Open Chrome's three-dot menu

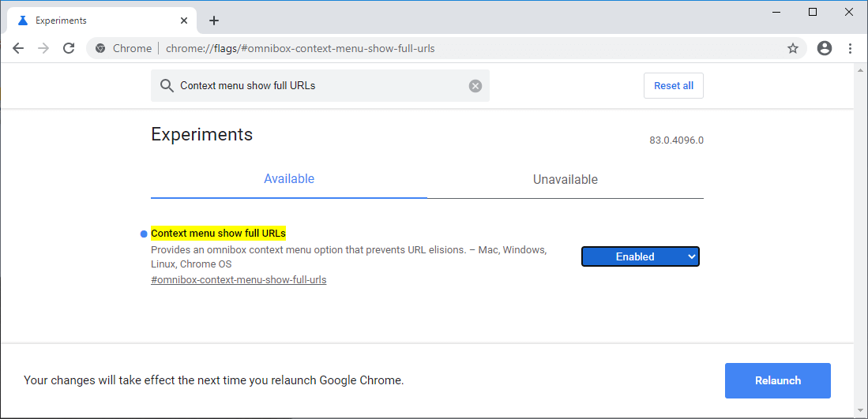click(851, 48)
